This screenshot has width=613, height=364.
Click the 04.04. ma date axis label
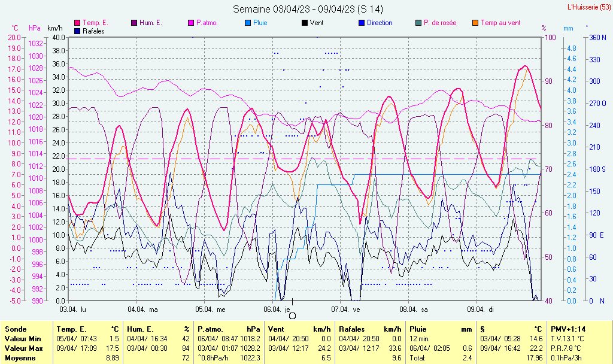point(142,310)
